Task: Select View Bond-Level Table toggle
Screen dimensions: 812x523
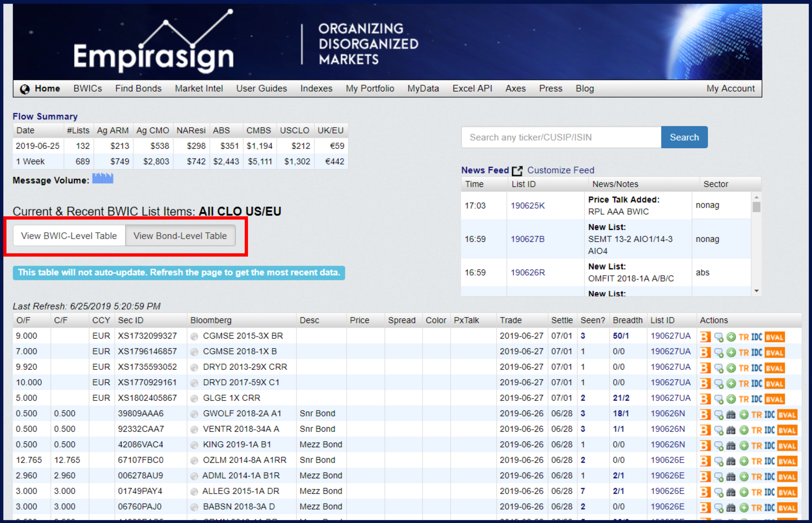Action: click(x=180, y=236)
